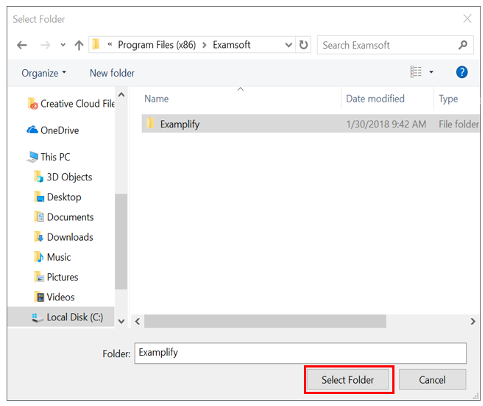Click file list scroll right arrow
The height and width of the screenshot is (406, 483).
coord(473,321)
